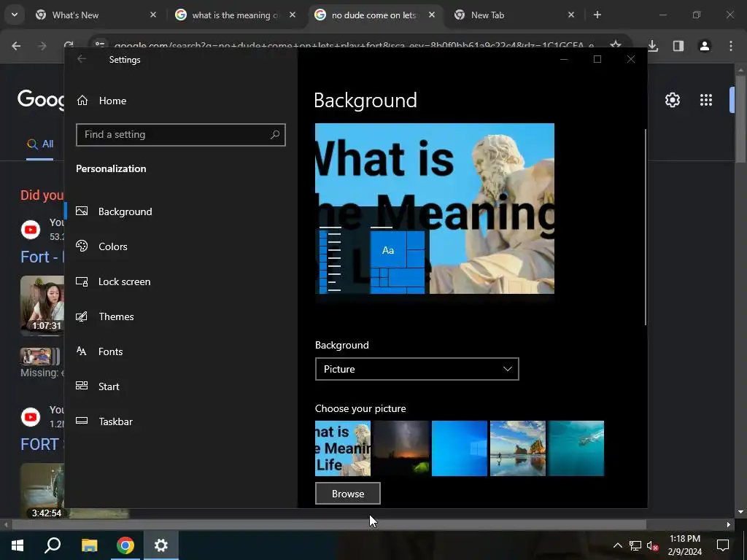747x560 pixels.
Task: Click the search magnifier in Find a setting
Action: coord(275,135)
